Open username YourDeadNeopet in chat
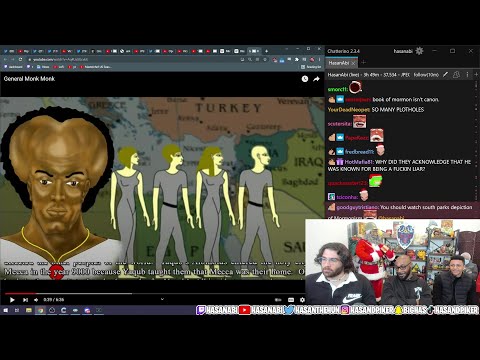This screenshot has height=360, width=480. click(x=349, y=110)
